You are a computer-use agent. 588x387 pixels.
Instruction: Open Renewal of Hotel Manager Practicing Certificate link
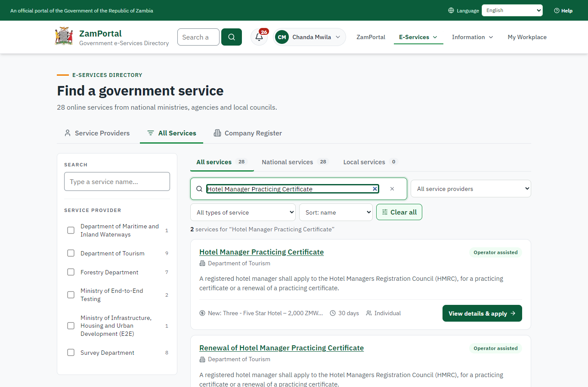click(282, 348)
